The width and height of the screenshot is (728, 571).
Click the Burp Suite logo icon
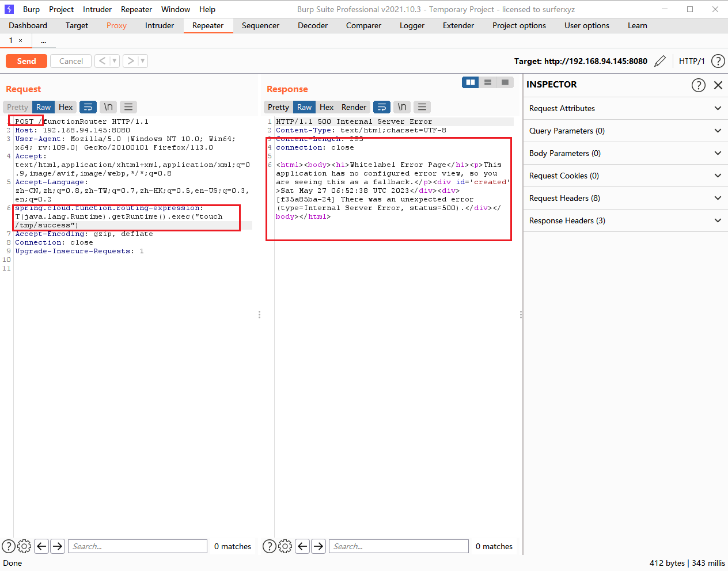coord(9,9)
